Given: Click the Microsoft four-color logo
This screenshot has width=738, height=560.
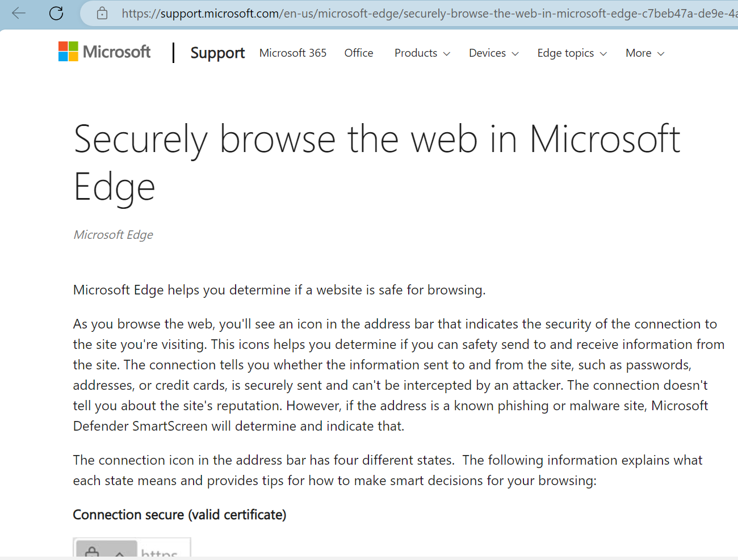Looking at the screenshot, I should 68,52.
